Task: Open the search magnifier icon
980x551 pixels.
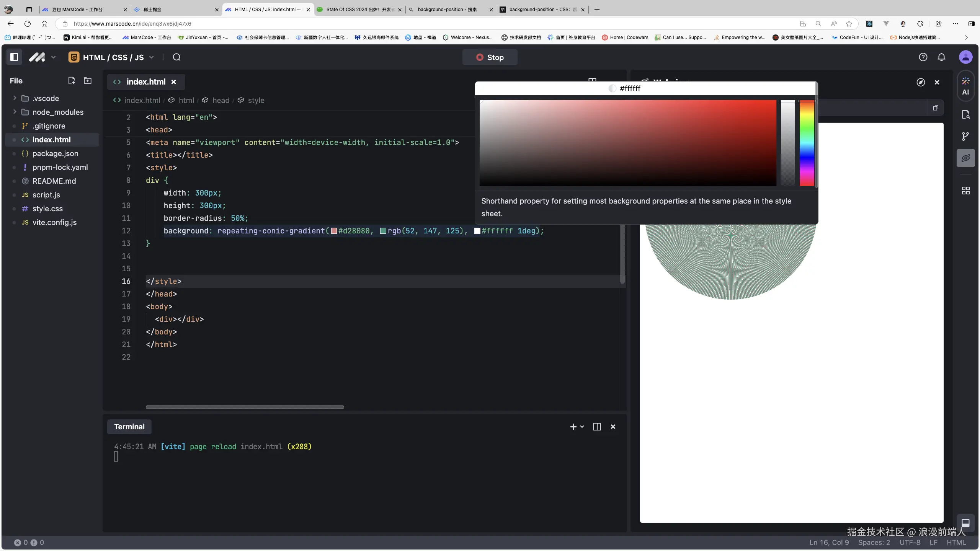Action: coord(176,57)
